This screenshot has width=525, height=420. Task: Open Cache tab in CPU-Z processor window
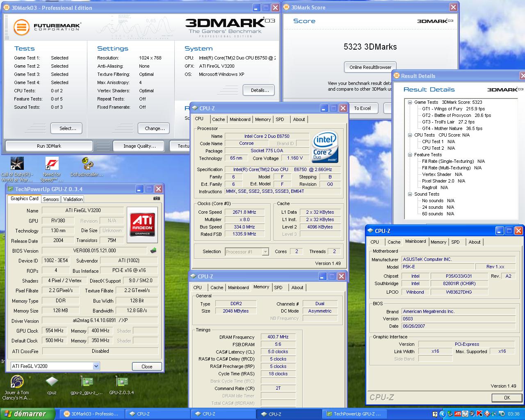(x=218, y=119)
